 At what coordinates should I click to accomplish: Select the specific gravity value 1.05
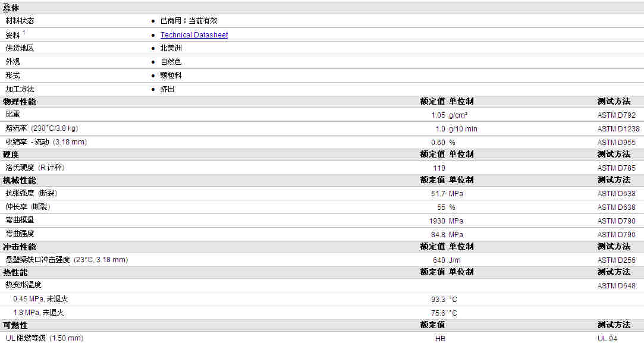[x=438, y=115]
